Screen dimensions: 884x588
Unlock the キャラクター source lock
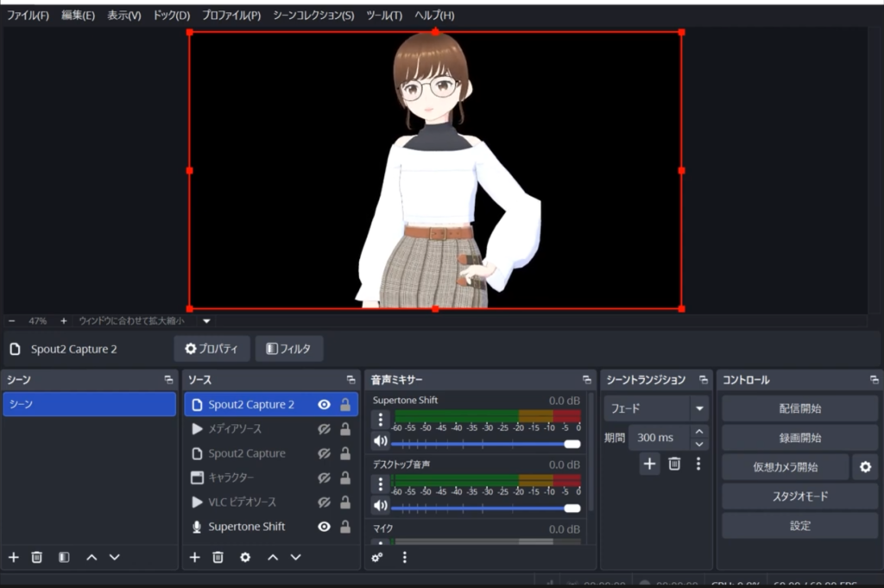click(x=345, y=477)
